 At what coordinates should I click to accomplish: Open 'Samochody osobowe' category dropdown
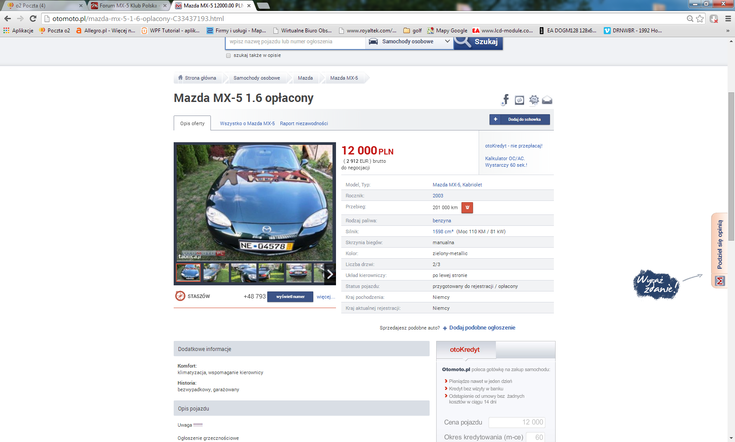tap(409, 41)
